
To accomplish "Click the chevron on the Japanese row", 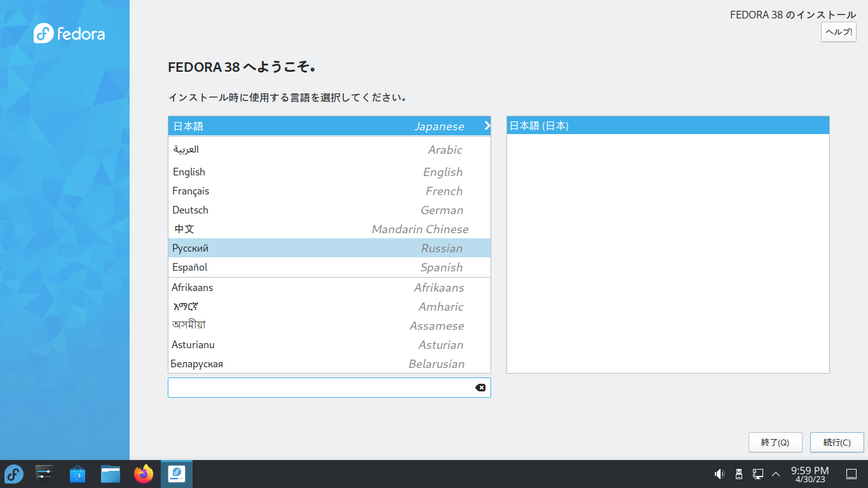I will (x=487, y=126).
